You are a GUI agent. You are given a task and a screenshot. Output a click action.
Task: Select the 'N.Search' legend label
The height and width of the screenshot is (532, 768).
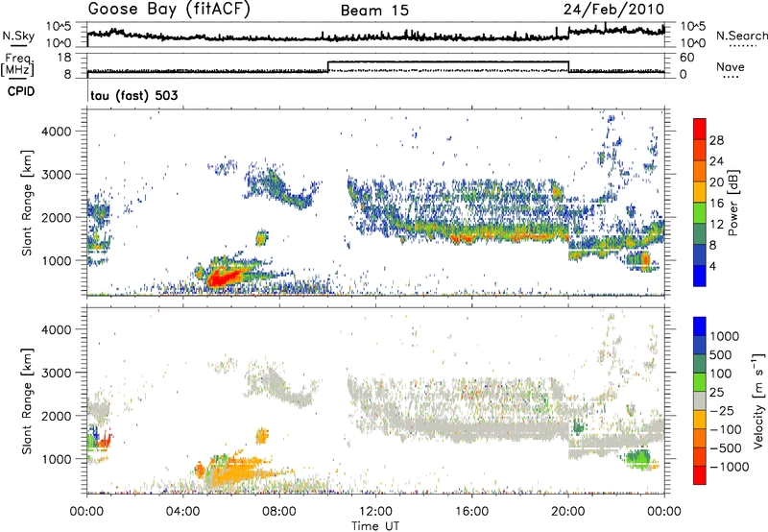click(x=741, y=36)
